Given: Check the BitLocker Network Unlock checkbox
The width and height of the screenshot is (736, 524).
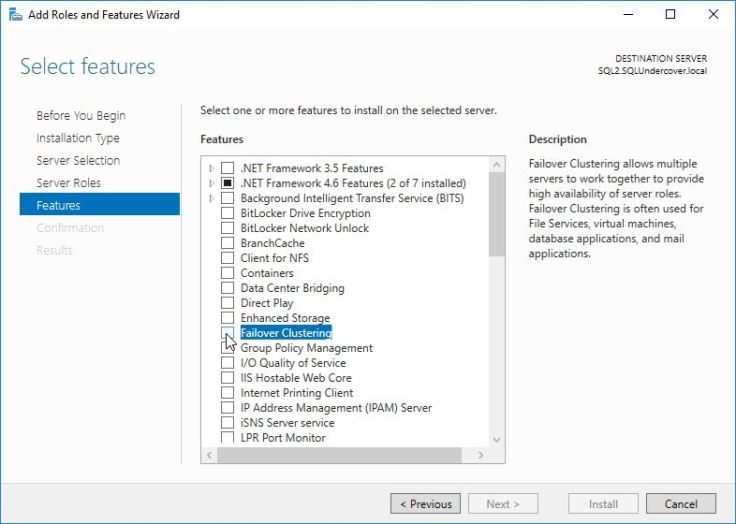Looking at the screenshot, I should (x=227, y=228).
